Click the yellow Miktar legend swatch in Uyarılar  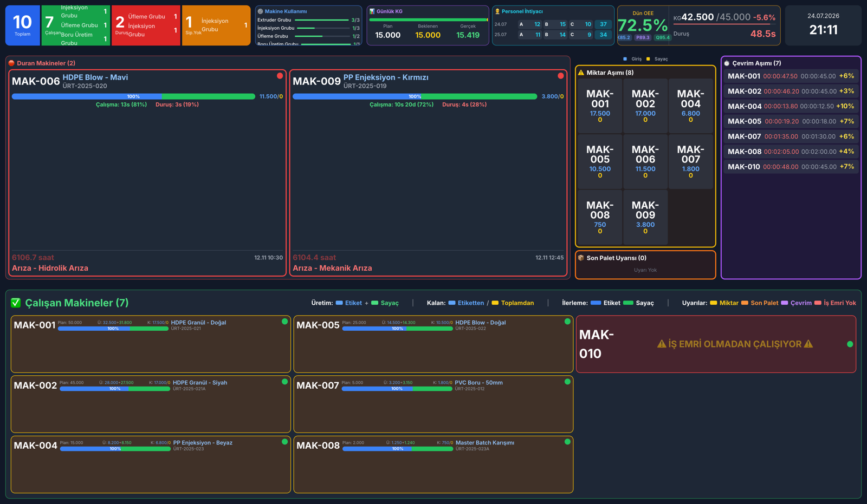pyautogui.click(x=713, y=303)
